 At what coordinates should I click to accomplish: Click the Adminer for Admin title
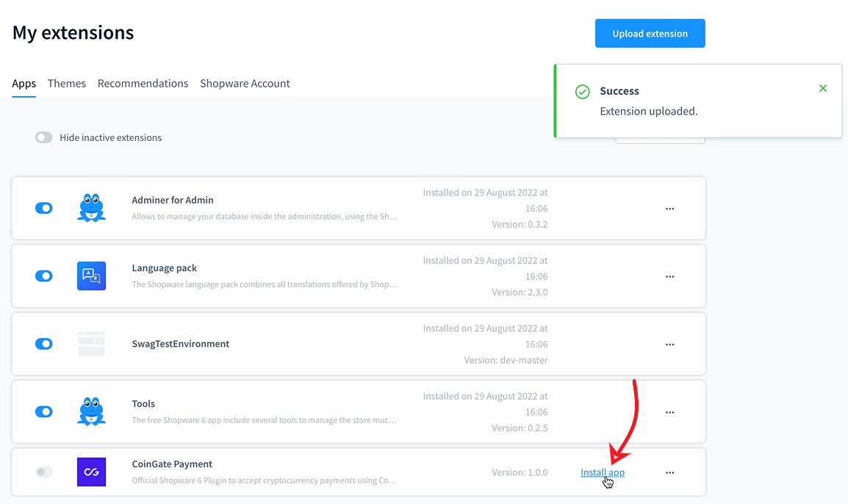click(x=173, y=200)
